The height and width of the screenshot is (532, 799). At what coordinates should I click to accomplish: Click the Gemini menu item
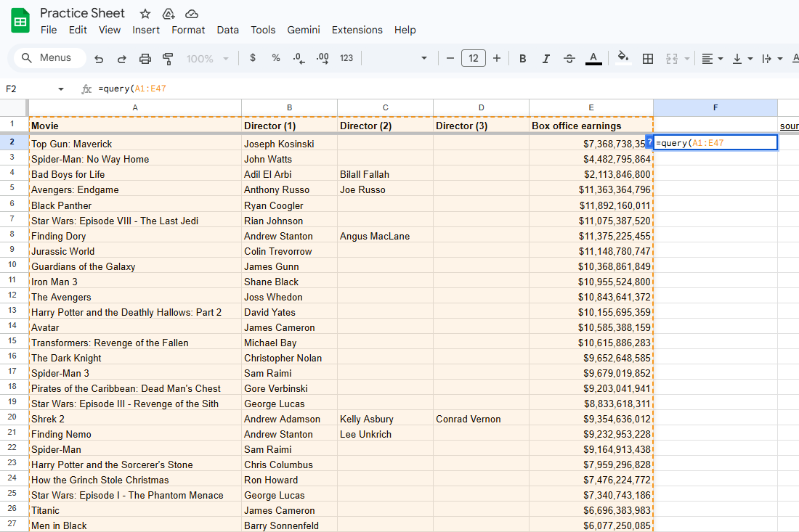(303, 30)
